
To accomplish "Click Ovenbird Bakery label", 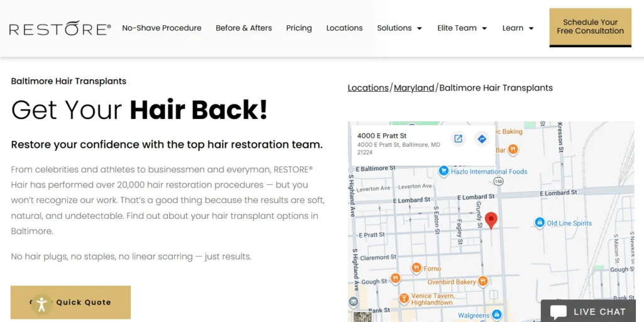I will pyautogui.click(x=452, y=282).
